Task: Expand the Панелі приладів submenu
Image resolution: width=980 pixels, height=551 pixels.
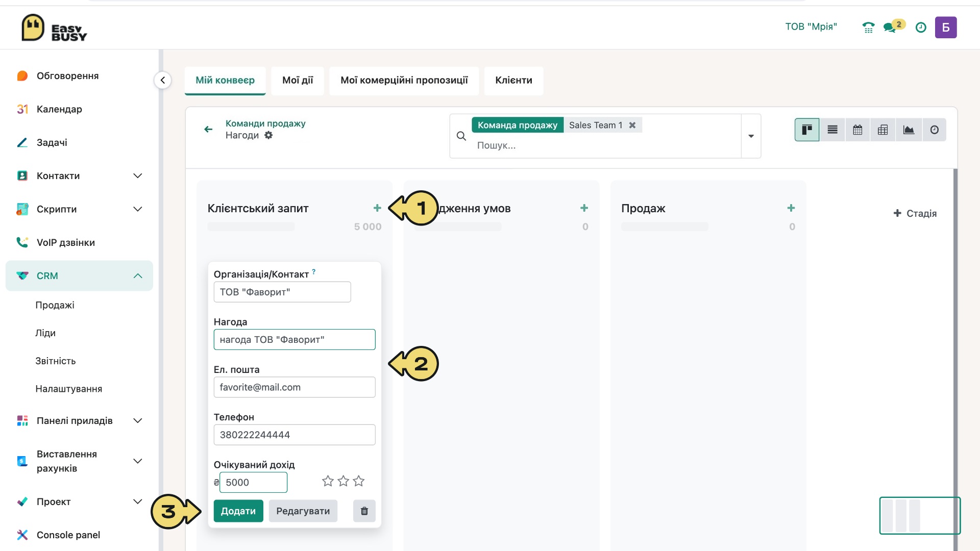Action: coord(137,421)
